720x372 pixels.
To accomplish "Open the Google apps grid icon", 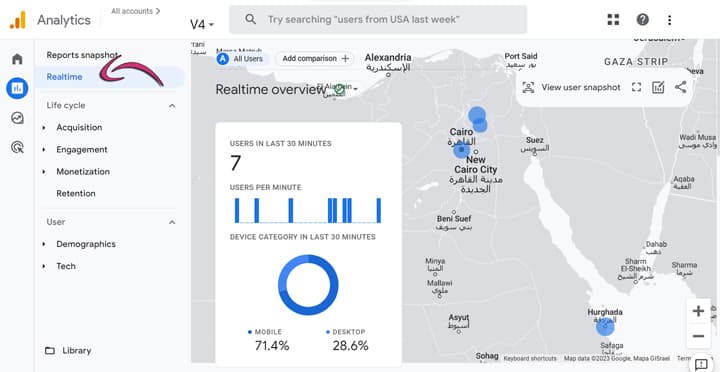I will (613, 20).
